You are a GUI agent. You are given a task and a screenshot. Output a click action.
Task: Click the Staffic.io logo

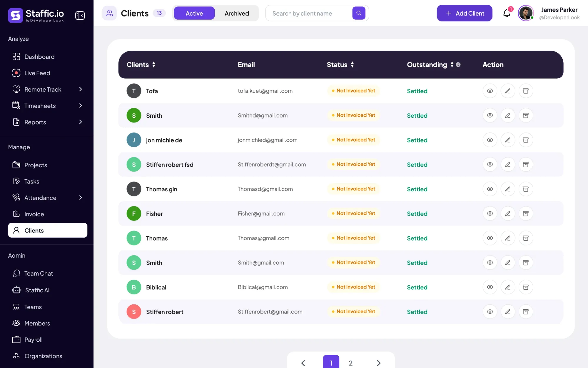36,15
